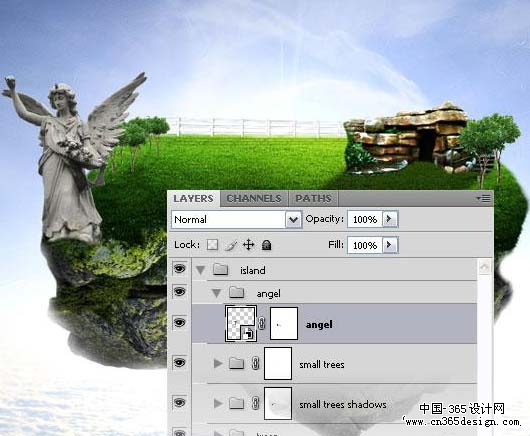Click the lock transparent pixels icon
Viewport: 530px width, 436px height.
pos(212,245)
